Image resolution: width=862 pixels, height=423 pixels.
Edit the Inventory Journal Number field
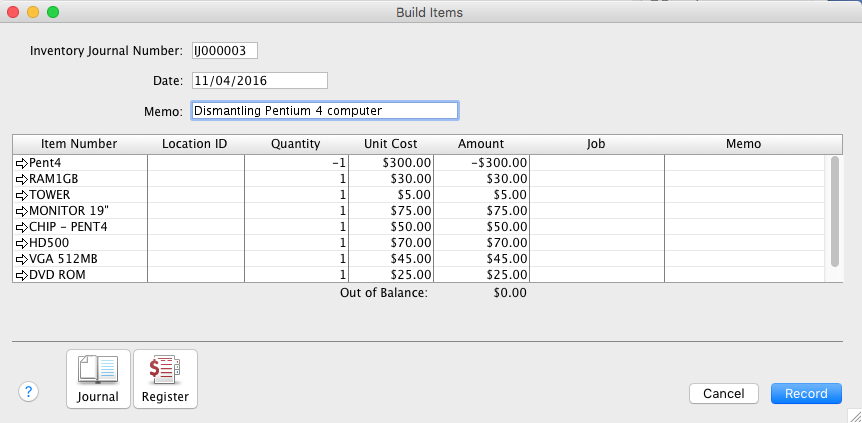pos(224,50)
